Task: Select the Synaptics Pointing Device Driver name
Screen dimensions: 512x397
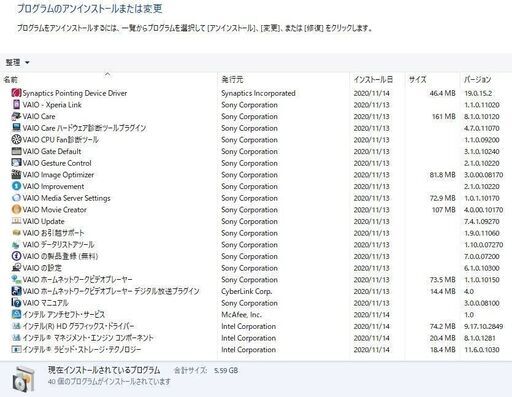Action: [x=75, y=93]
